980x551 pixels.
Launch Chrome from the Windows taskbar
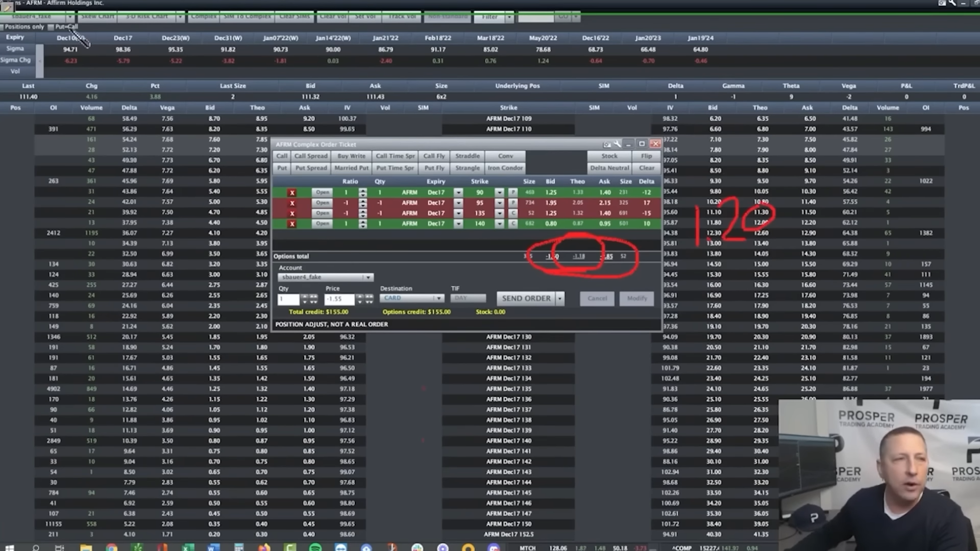(x=111, y=547)
